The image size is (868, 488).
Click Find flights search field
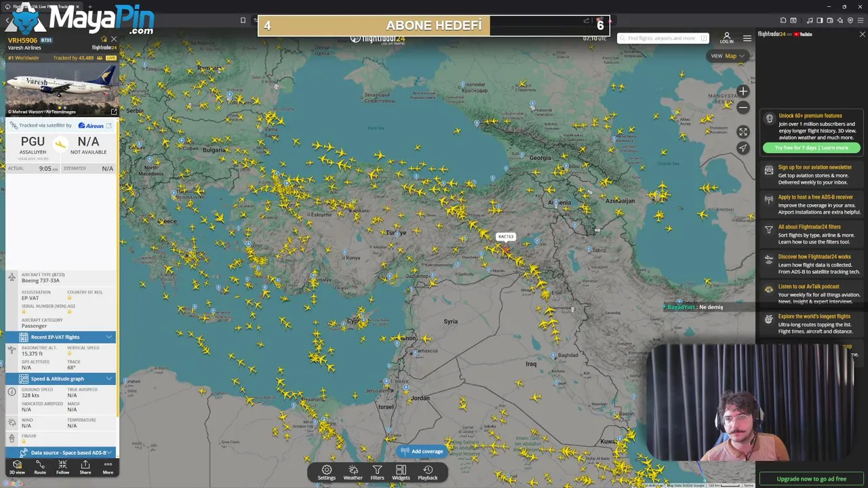(663, 38)
